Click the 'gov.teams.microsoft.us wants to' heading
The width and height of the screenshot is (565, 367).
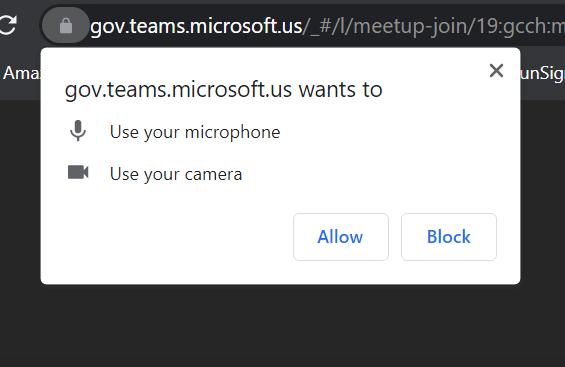pos(223,89)
